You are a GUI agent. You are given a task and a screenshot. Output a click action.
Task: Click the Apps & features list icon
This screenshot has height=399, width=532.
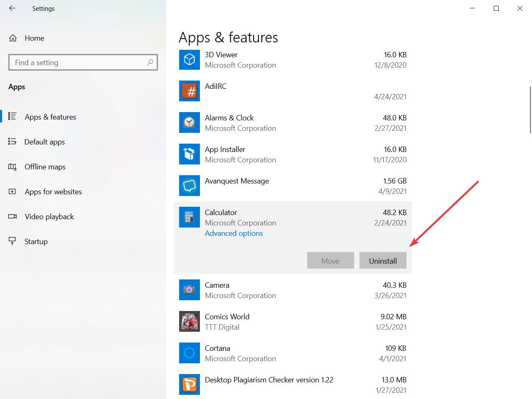[x=12, y=117]
